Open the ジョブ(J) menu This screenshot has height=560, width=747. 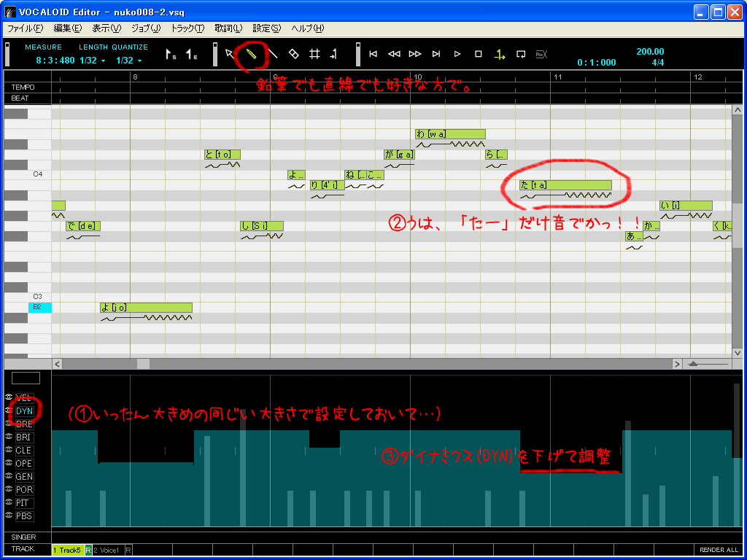[146, 28]
